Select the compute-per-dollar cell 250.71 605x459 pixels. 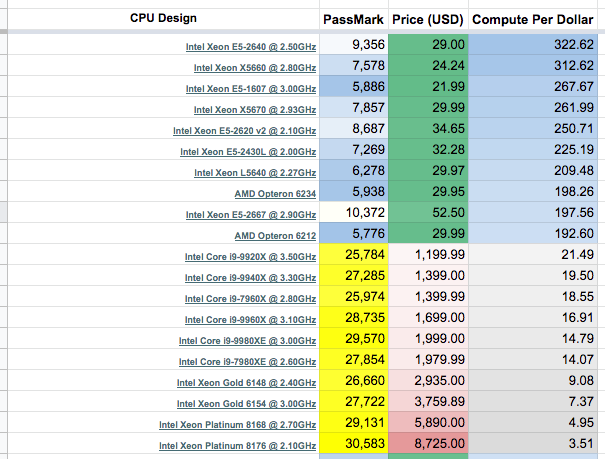(533, 128)
